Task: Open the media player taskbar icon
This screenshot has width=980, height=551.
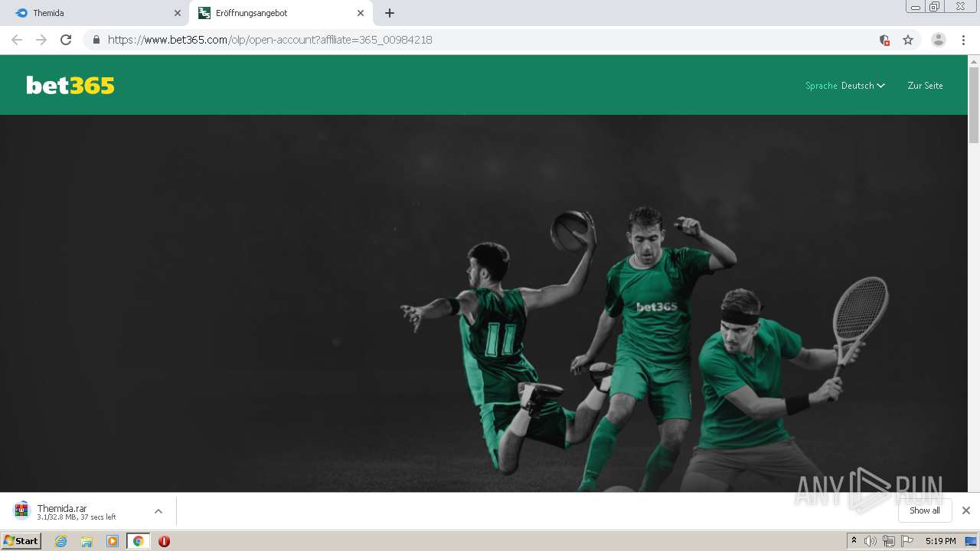Action: pos(113,541)
